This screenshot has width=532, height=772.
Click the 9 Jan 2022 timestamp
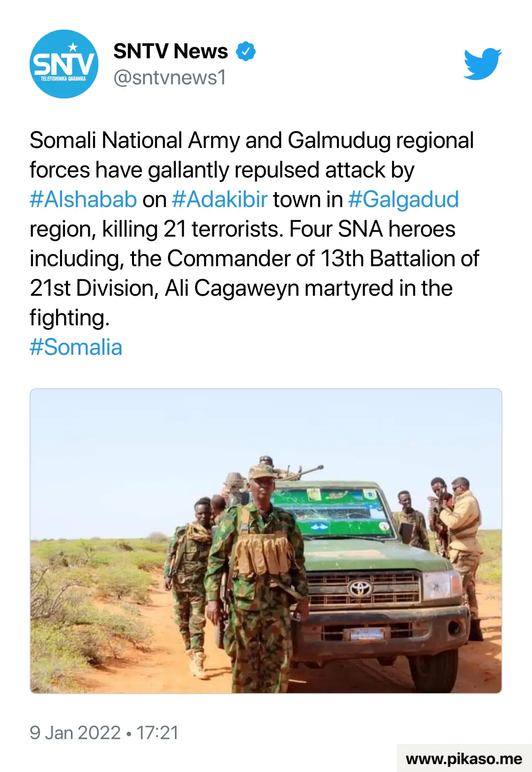tap(75, 733)
